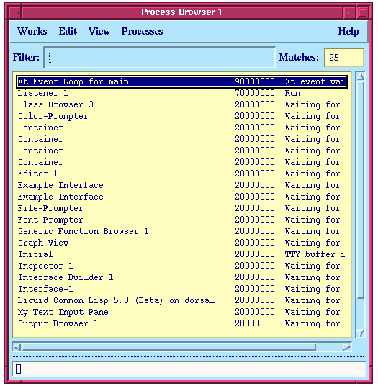The image size is (378, 391).
Task: Click the echo area at window bottom
Action: point(189,369)
